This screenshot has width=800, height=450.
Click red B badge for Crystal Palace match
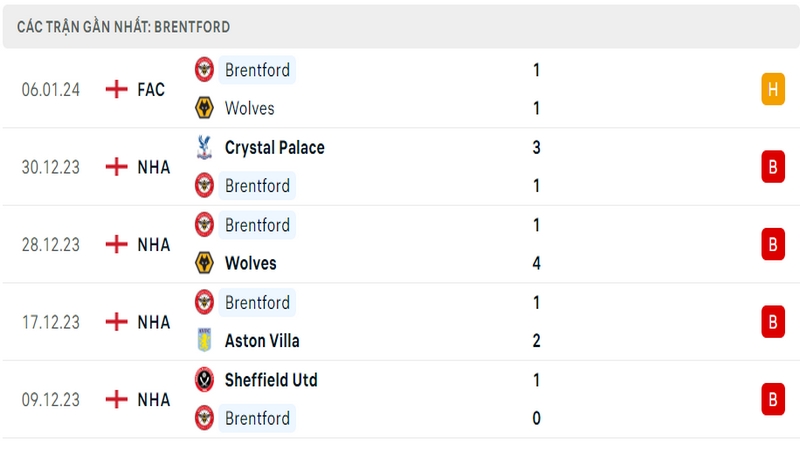[773, 167]
